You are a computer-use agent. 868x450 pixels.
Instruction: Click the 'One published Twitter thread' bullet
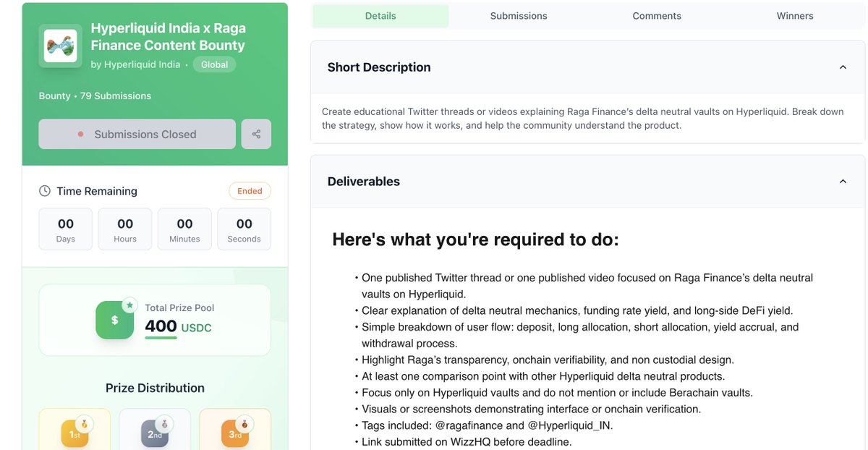tap(587, 286)
